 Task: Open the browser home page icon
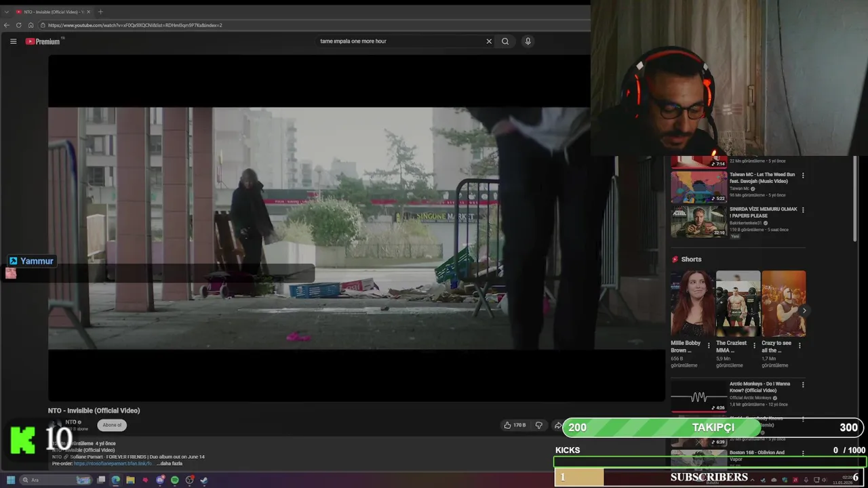pyautogui.click(x=31, y=25)
